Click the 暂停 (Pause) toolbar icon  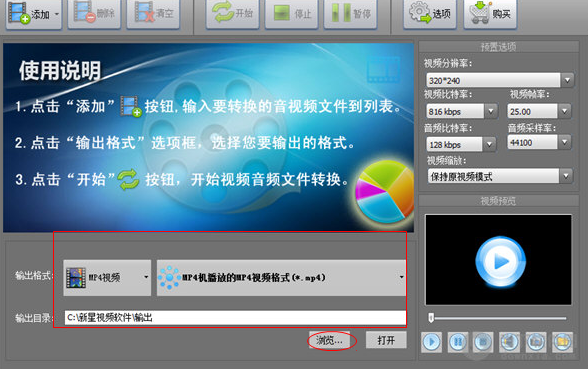[x=351, y=14]
